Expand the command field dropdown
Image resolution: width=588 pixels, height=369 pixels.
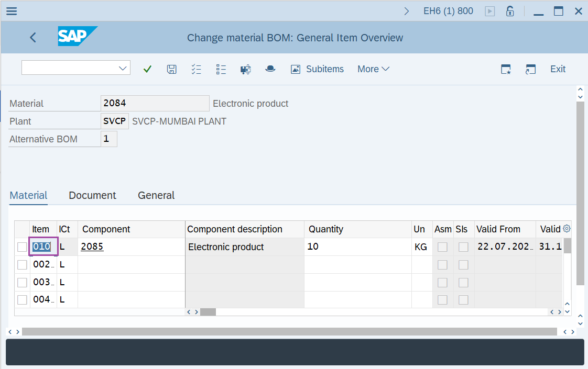coord(123,69)
